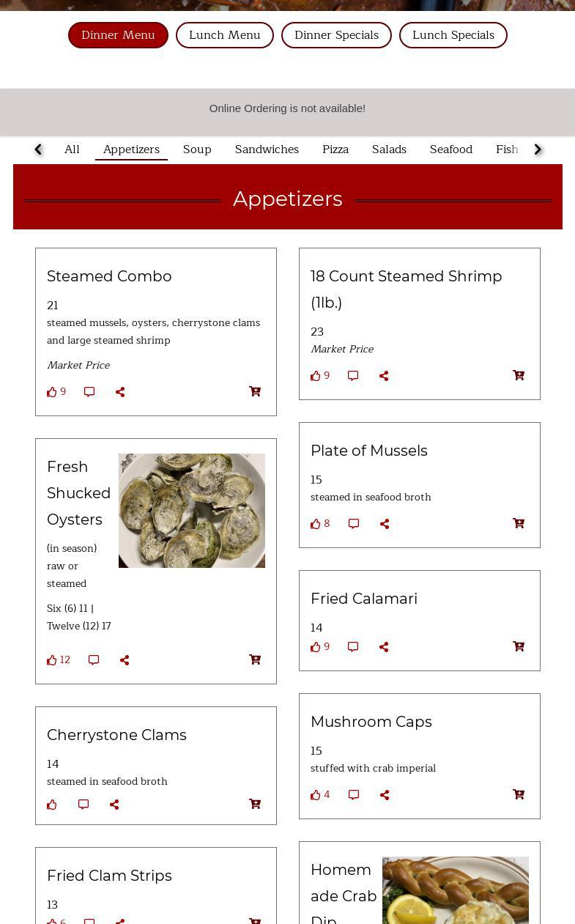Viewport: 575px width, 924px height.
Task: Open the Lunch Menu
Action: 224,35
